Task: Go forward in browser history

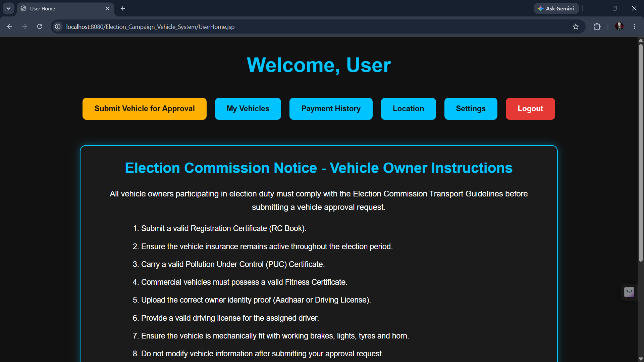Action: [24, 27]
